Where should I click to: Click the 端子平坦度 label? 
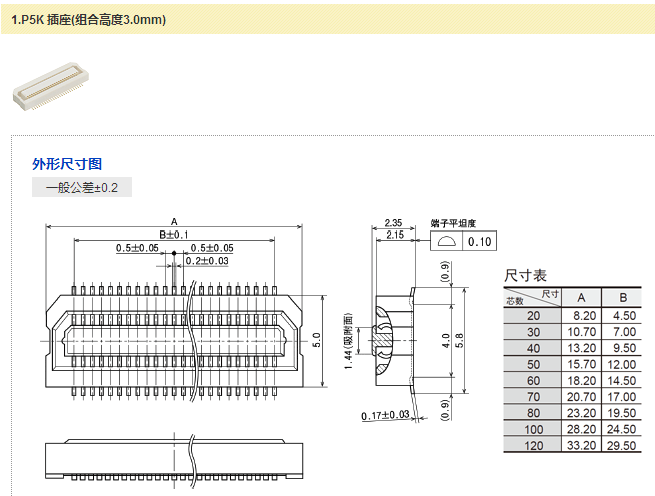[453, 223]
